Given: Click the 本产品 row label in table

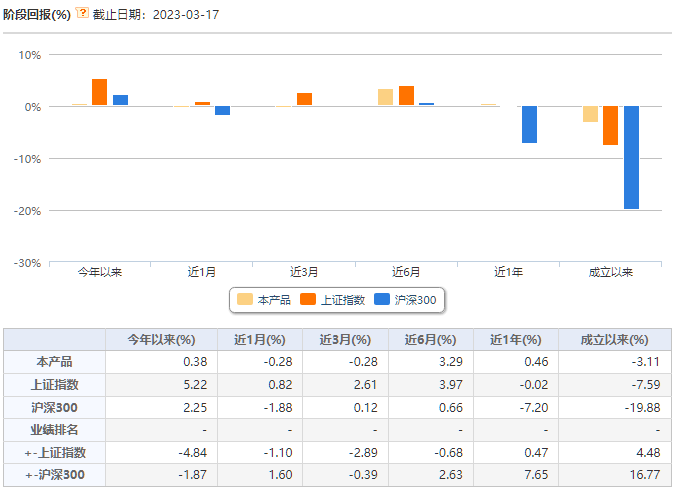Looking at the screenshot, I should tap(54, 362).
